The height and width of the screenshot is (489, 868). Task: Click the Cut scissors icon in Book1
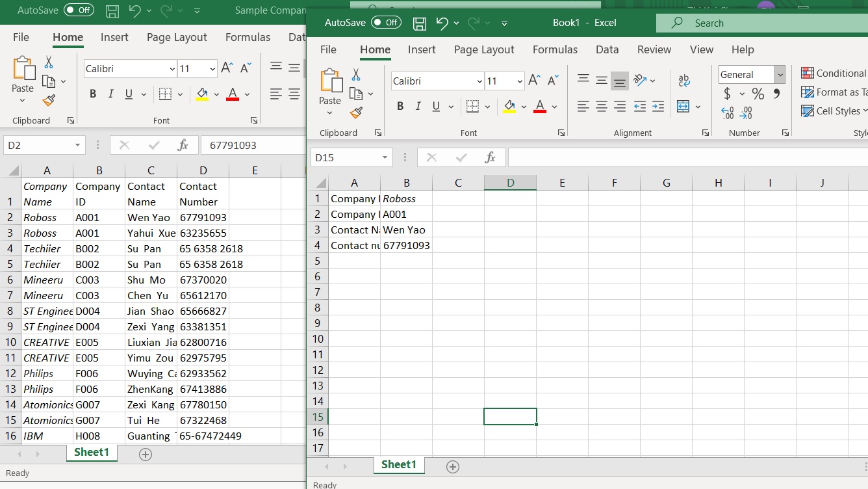[356, 75]
